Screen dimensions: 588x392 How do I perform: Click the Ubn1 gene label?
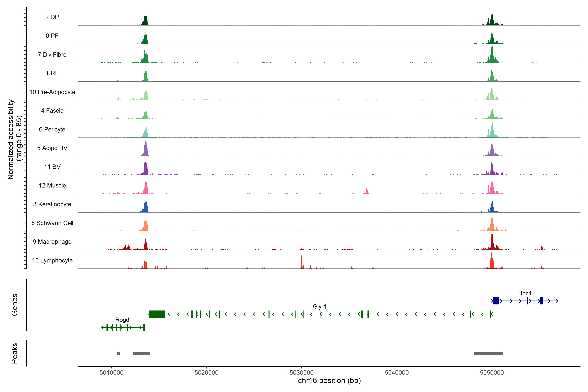coord(524,293)
